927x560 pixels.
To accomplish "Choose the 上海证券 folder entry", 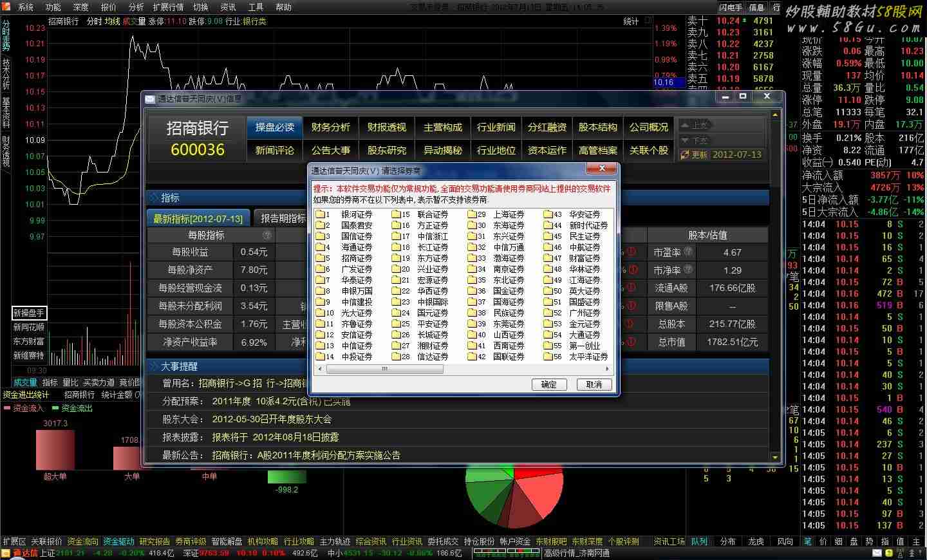I will [496, 214].
